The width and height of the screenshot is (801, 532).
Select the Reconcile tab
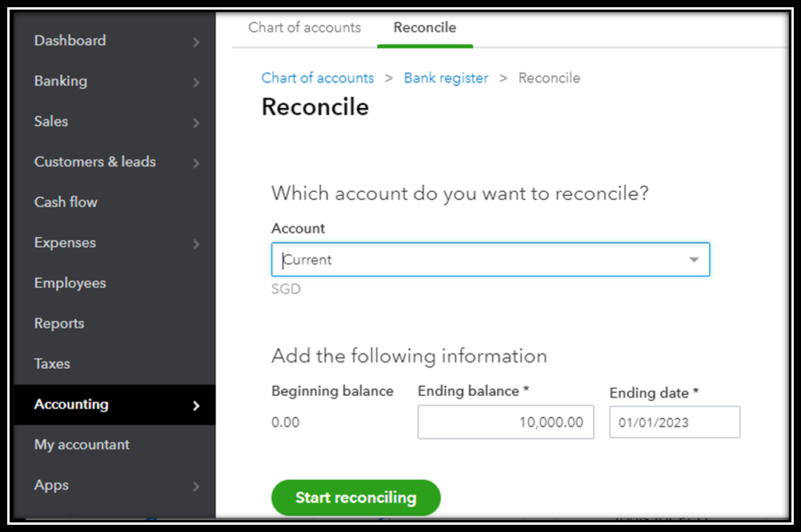[424, 27]
